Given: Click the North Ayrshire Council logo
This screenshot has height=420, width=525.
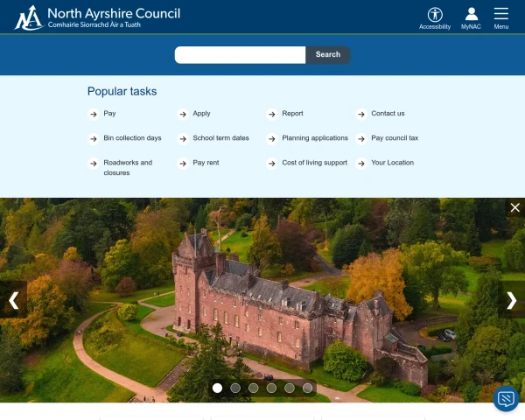Looking at the screenshot, I should [x=98, y=17].
